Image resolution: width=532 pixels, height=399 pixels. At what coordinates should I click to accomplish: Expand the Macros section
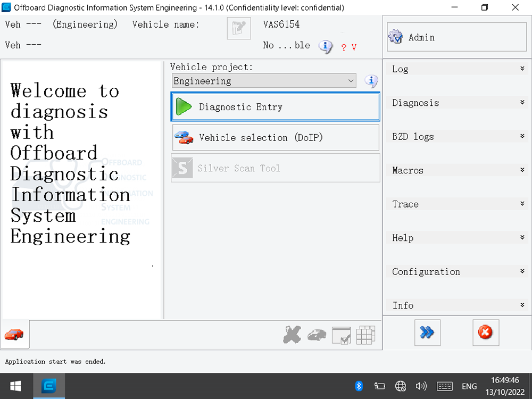pos(456,170)
